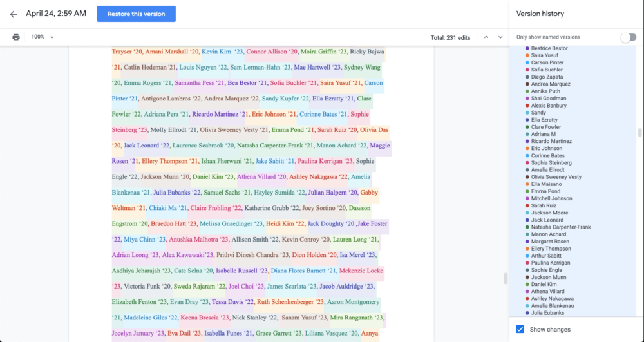This screenshot has width=644, height=342.
Task: Click the April 24, 2:59 AM version title
Action: 57,14
